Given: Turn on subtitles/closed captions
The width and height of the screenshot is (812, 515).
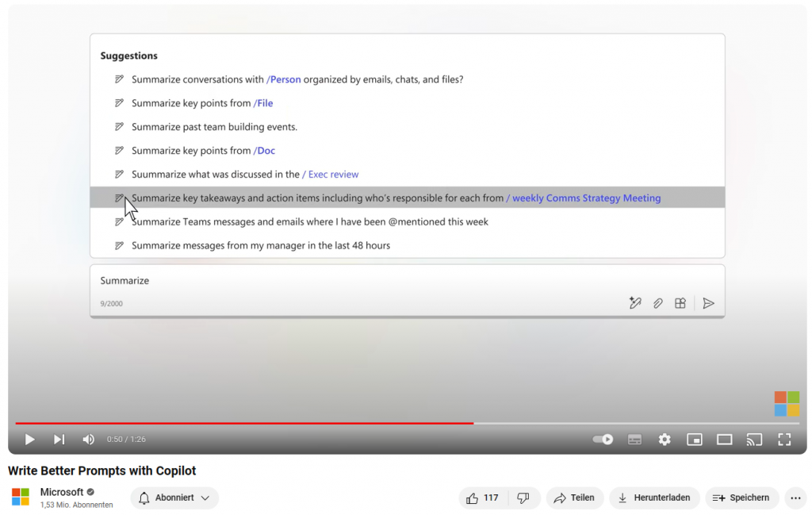Looking at the screenshot, I should pos(634,440).
